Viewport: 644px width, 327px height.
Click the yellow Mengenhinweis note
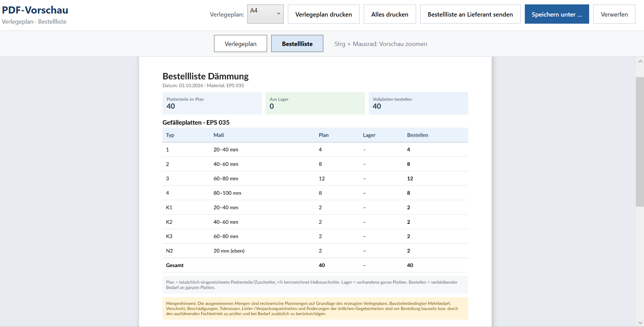coord(315,308)
